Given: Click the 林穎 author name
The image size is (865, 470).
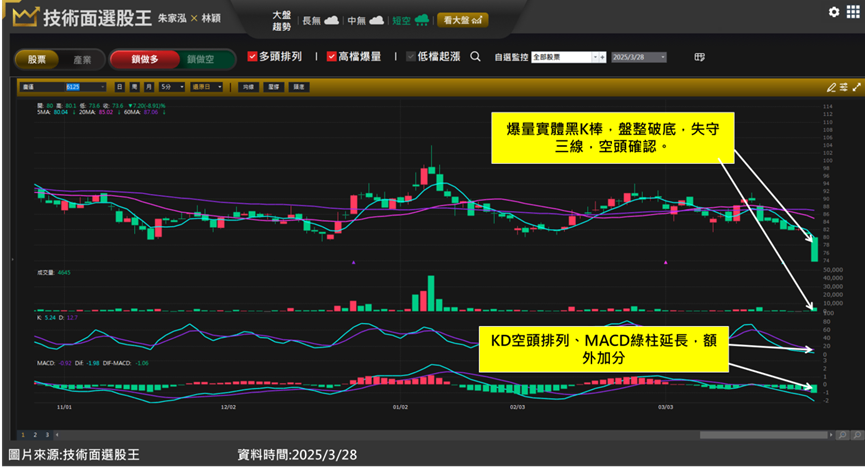Looking at the screenshot, I should point(211,18).
